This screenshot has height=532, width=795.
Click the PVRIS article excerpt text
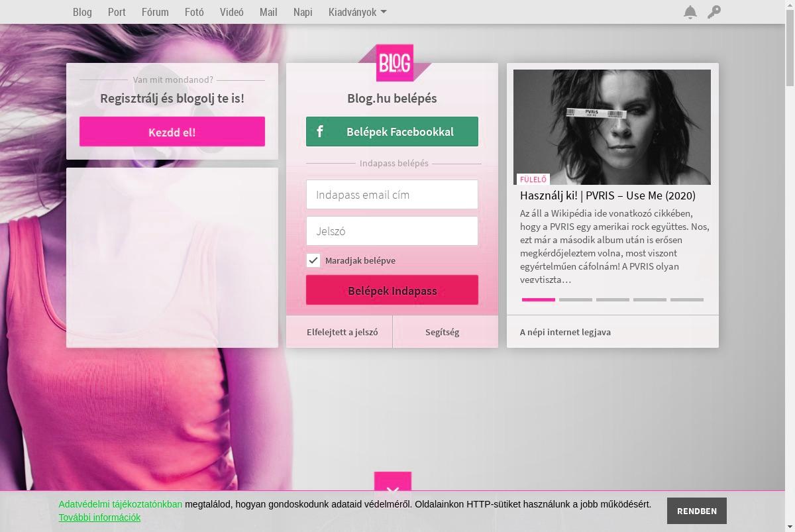pos(615,246)
